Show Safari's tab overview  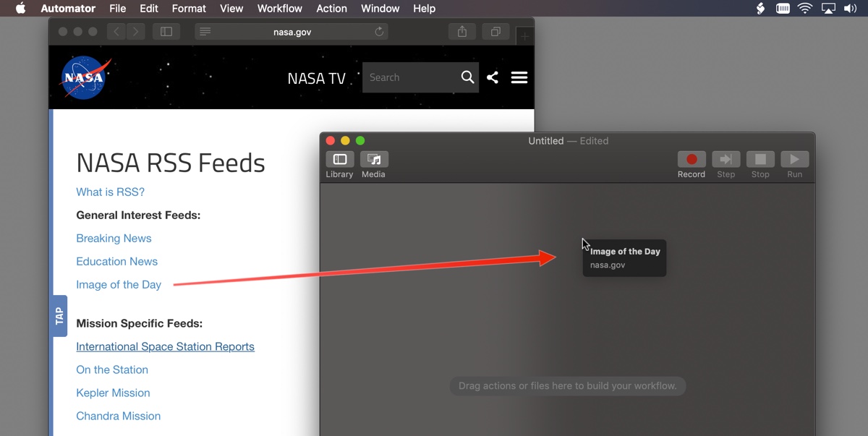(495, 32)
